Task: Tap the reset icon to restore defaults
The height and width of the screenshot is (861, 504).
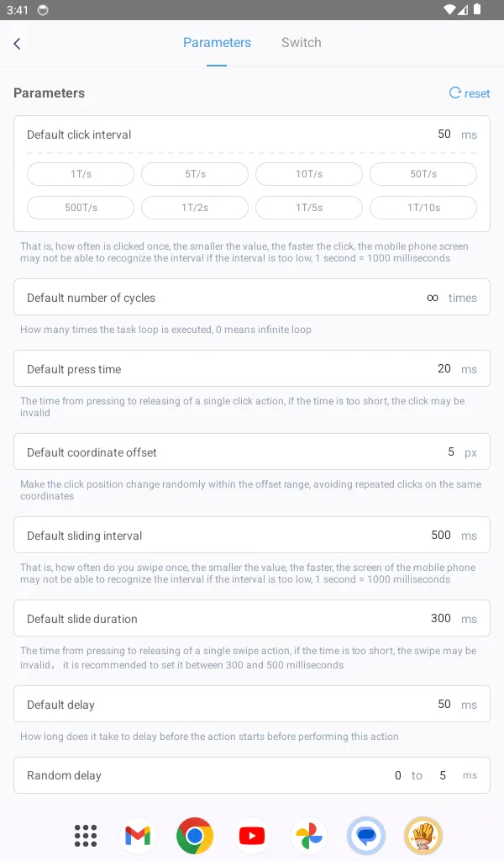Action: coord(469,93)
